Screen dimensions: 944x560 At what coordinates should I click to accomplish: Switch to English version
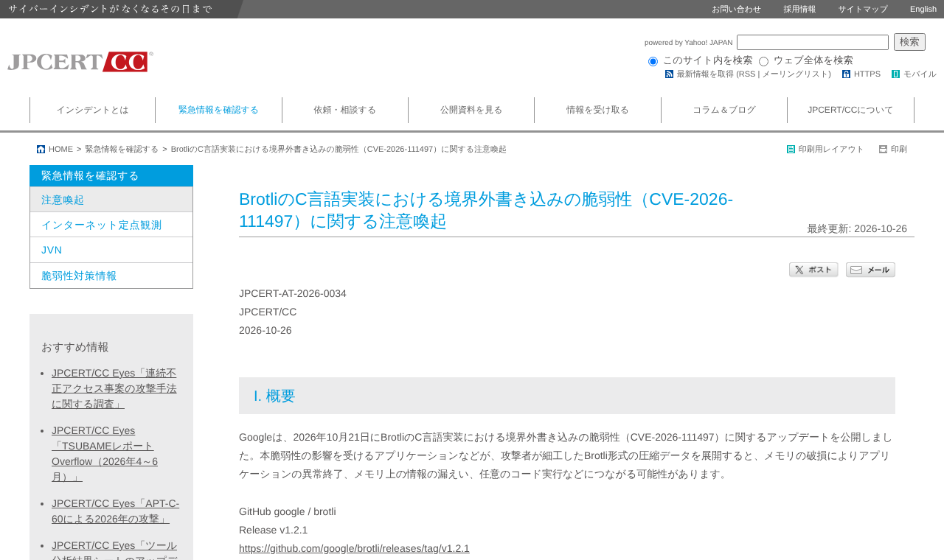click(x=923, y=9)
